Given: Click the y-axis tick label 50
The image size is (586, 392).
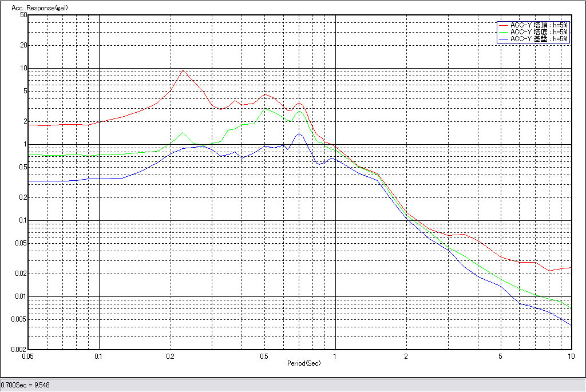Looking at the screenshot, I should tap(23, 15).
